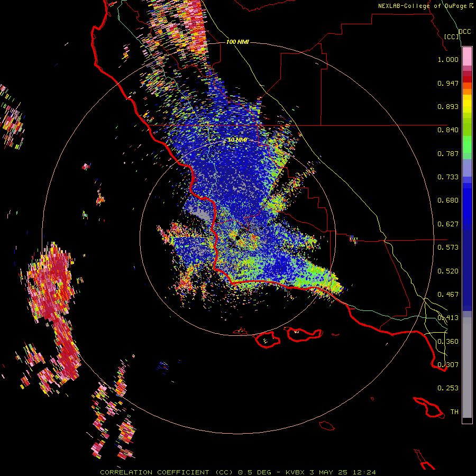Click the DCC label above the color scale

coord(465,32)
